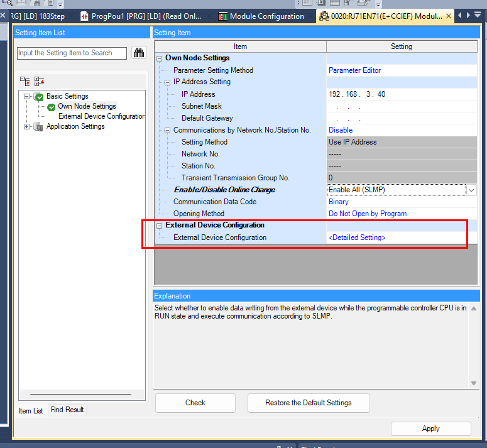Image resolution: width=487 pixels, height=448 pixels.
Task: Click the Application Settings module icon
Action: pos(39,127)
